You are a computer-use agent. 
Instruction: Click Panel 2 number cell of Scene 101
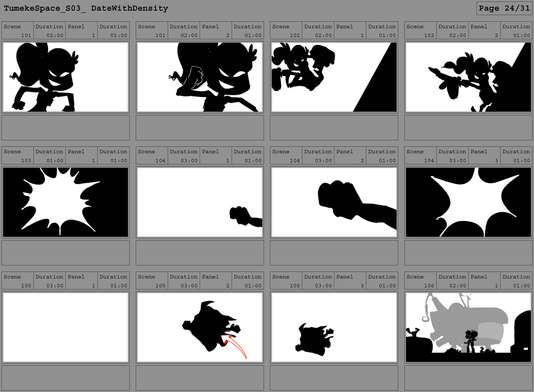216,30
